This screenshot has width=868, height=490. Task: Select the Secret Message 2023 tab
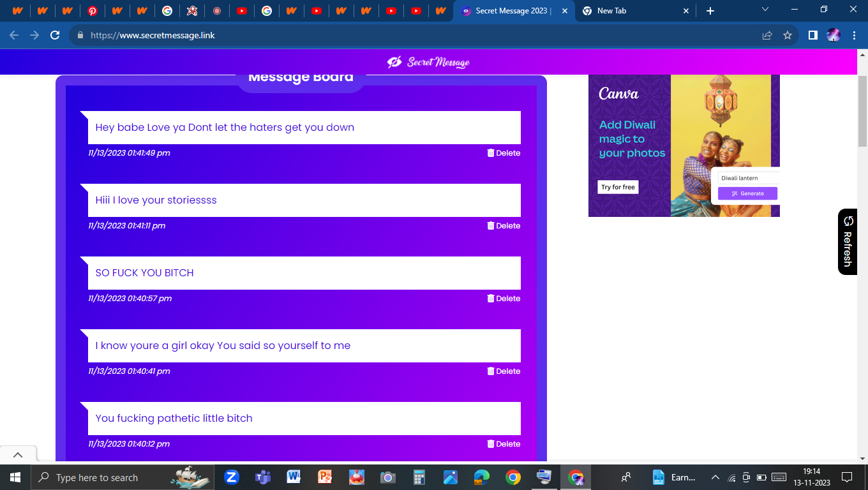click(x=514, y=11)
